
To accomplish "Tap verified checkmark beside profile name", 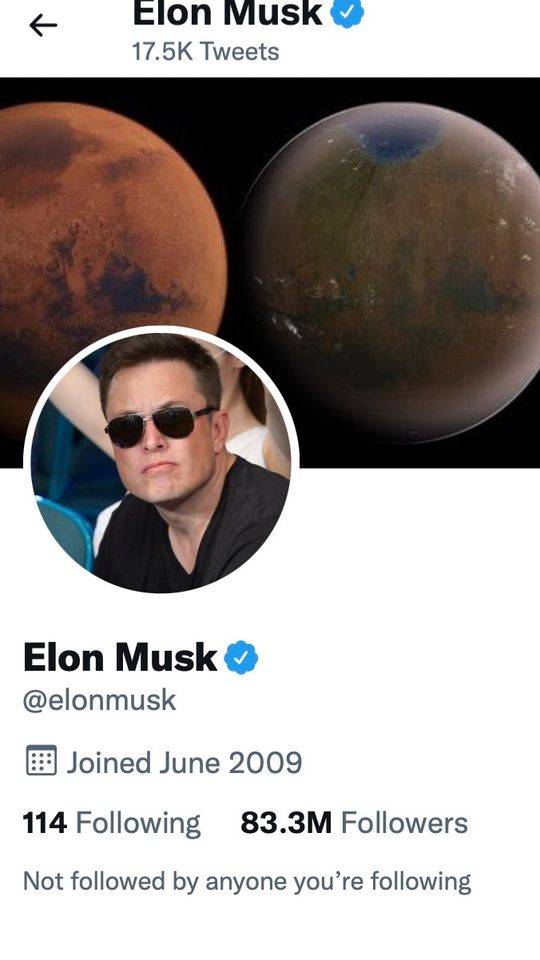I will point(241,658).
